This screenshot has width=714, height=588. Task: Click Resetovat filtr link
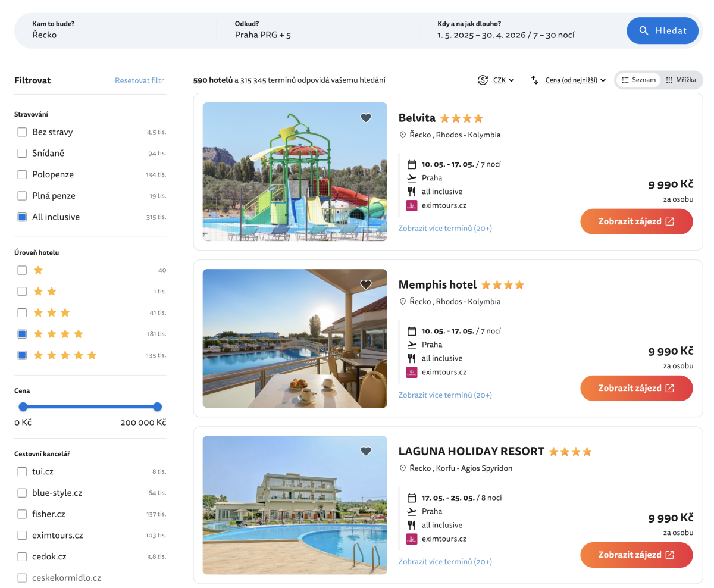point(139,80)
